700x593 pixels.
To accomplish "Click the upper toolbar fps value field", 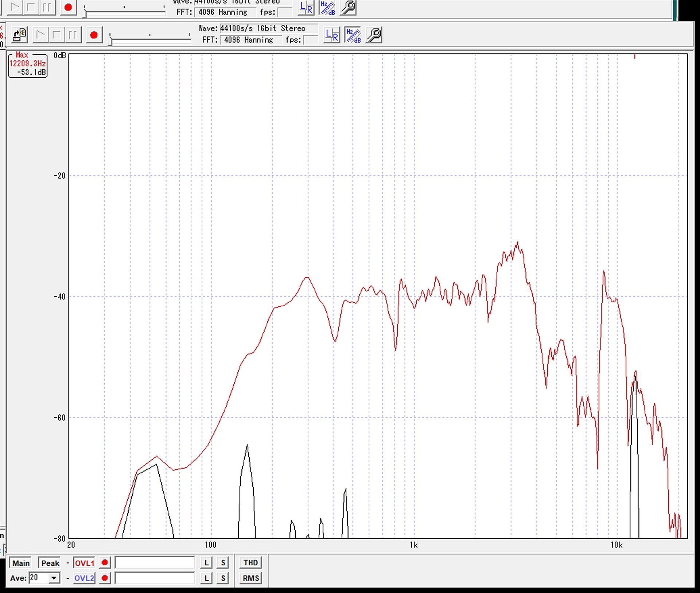I will pos(285,12).
